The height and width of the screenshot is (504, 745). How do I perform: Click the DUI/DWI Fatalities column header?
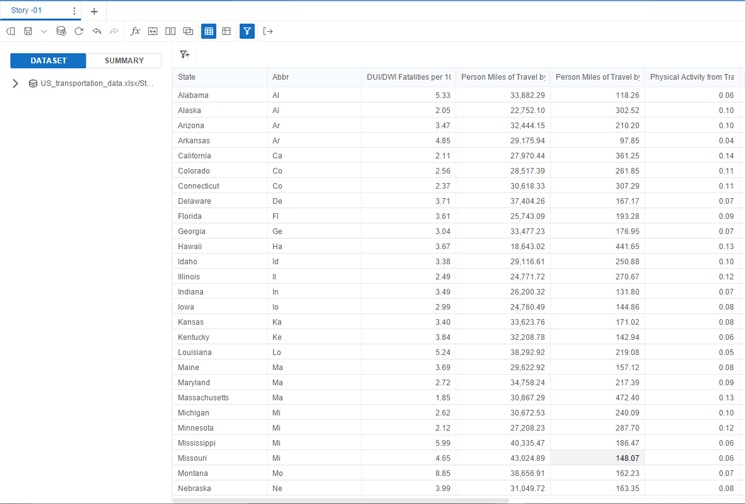408,77
